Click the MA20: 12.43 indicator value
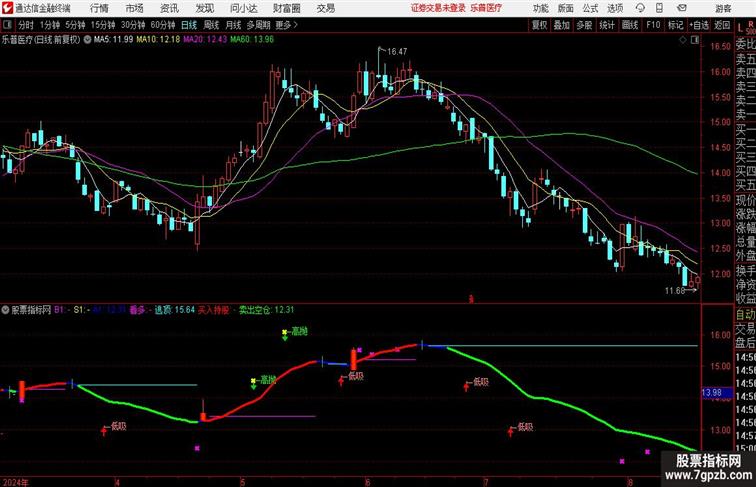 point(205,40)
